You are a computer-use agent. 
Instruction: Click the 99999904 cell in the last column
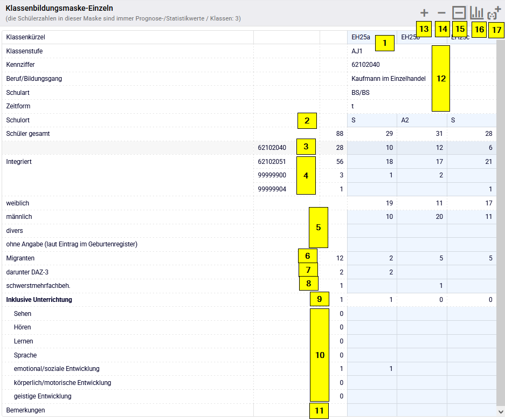pyautogui.click(x=471, y=189)
